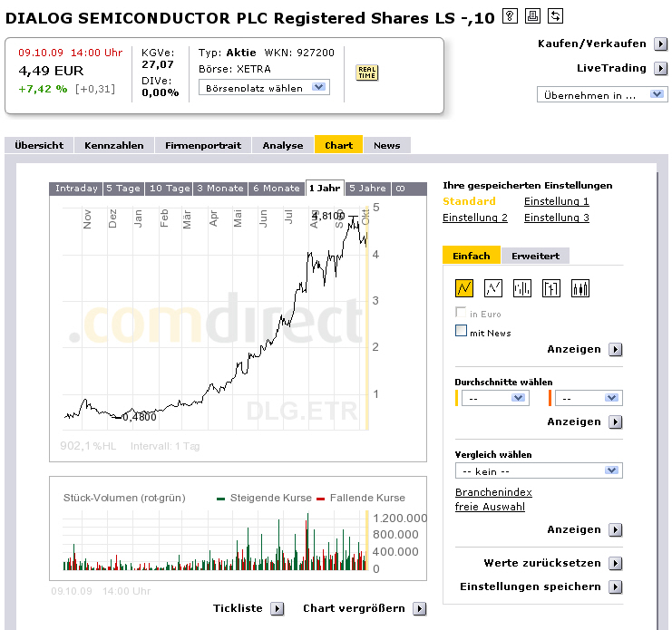672x630 pixels.
Task: Select the OHLC chart type icon
Action: (551, 287)
